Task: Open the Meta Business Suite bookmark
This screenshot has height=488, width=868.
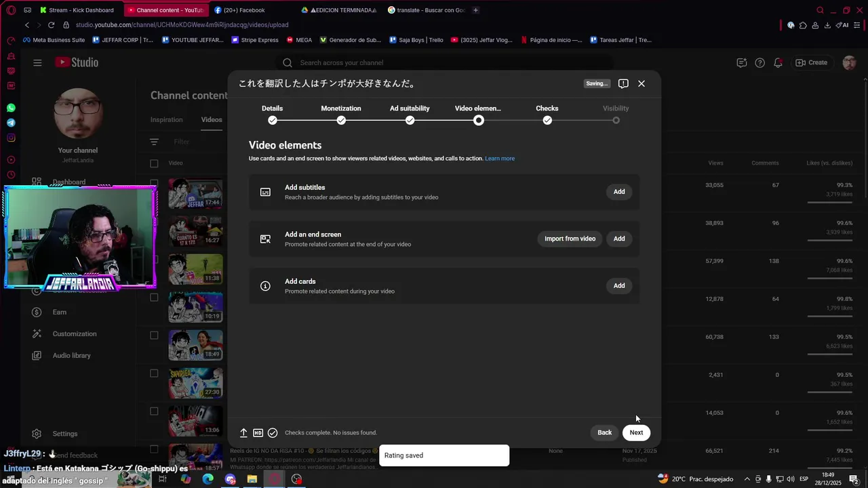Action: (54, 40)
